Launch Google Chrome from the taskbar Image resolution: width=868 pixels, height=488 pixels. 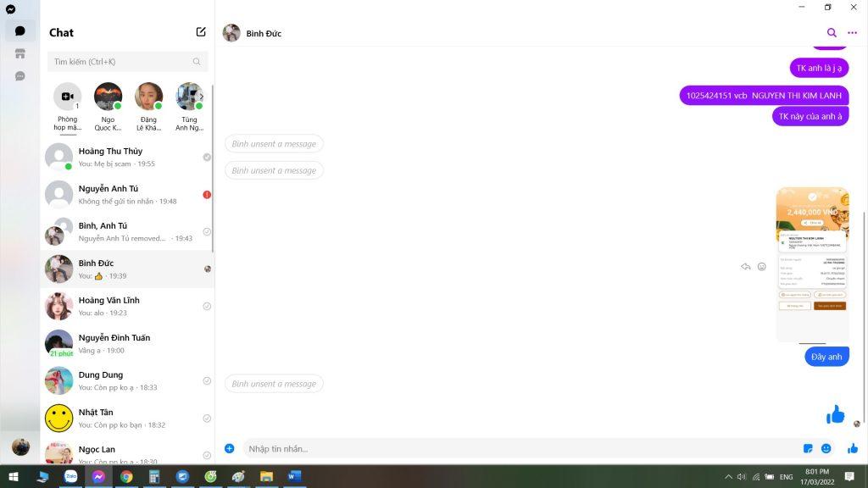pyautogui.click(x=126, y=477)
